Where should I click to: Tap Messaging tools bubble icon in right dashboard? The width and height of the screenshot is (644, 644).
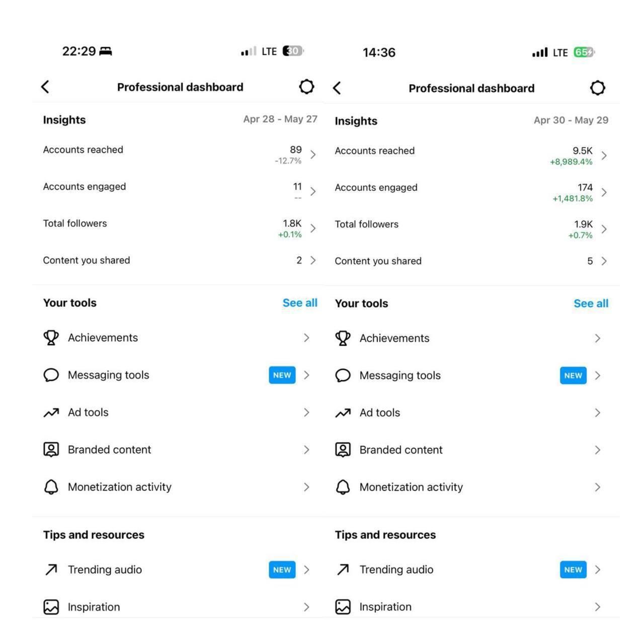[x=343, y=375]
